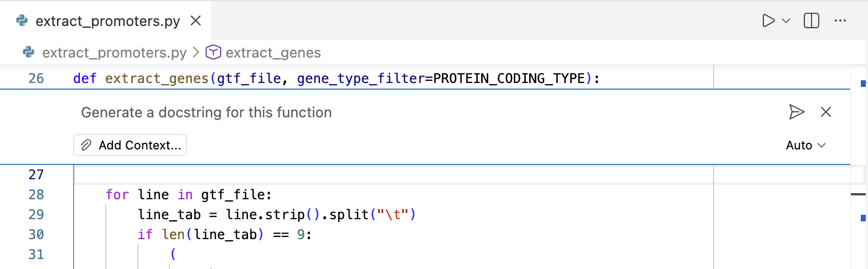Run the Python file with play icon
The image size is (868, 269).
point(768,21)
